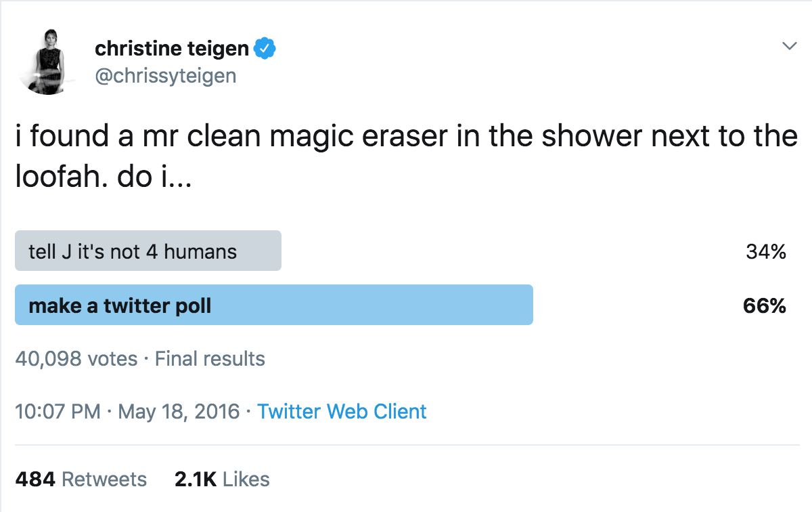812x512 pixels.
Task: Click the 40,098 votes count
Action: 76,358
